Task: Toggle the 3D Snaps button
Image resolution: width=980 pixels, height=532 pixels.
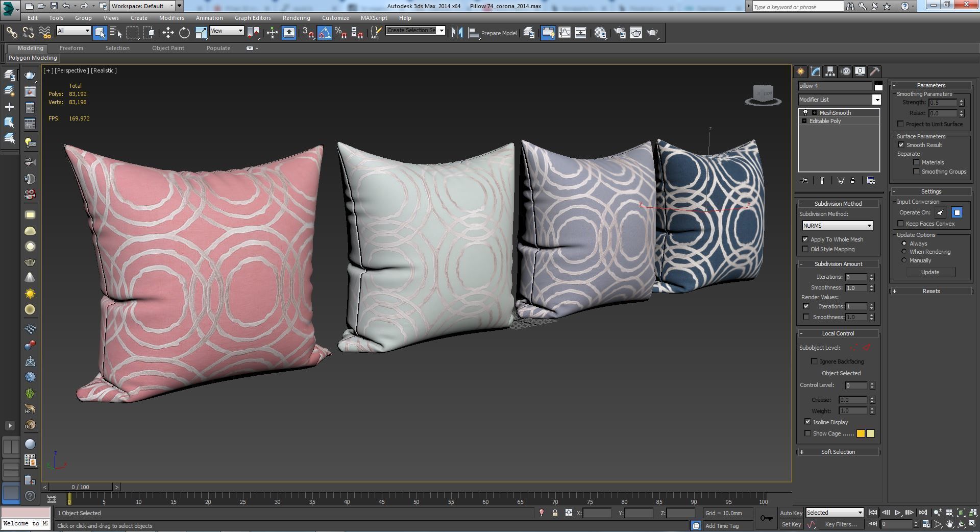Action: click(x=308, y=33)
